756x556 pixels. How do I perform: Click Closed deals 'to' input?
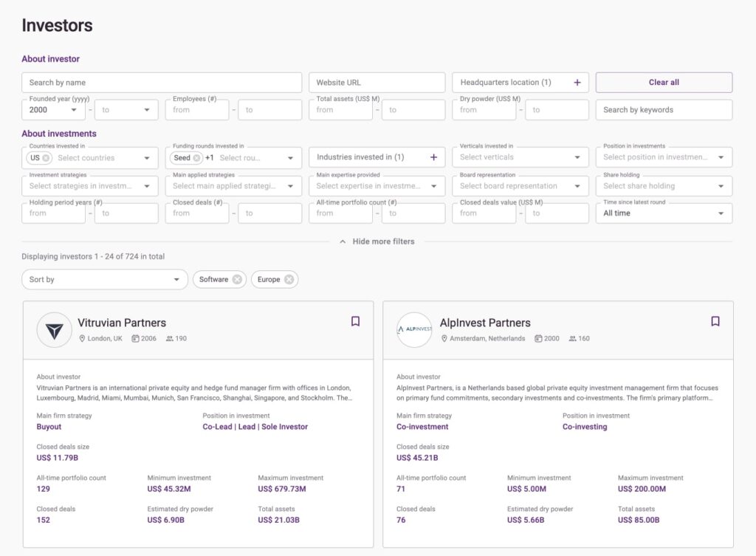click(x=270, y=213)
